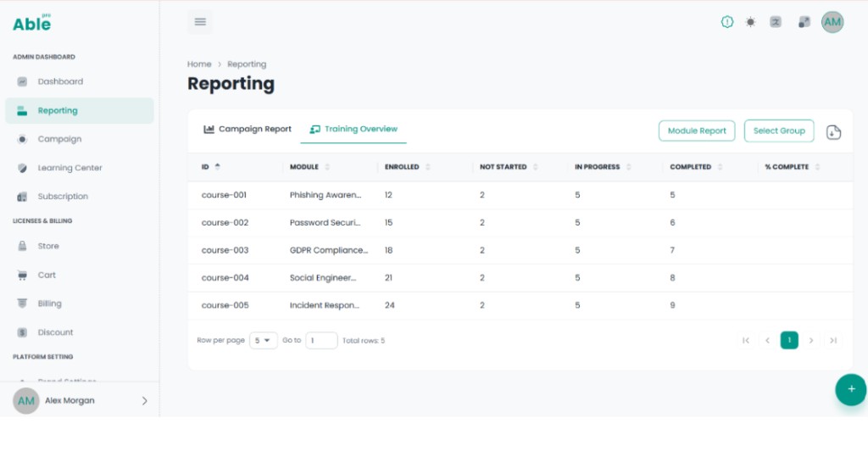Click the Go to page input
This screenshot has height=468, width=868.
(x=321, y=341)
